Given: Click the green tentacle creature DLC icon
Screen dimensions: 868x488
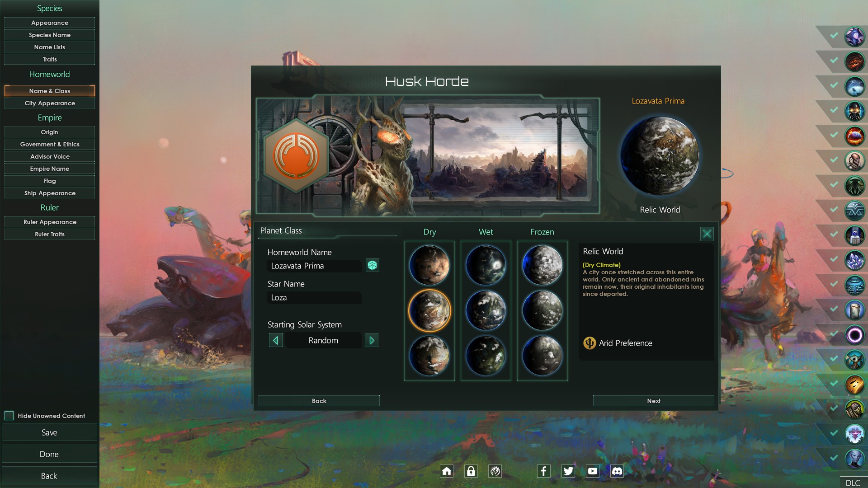Looking at the screenshot, I should [x=854, y=186].
